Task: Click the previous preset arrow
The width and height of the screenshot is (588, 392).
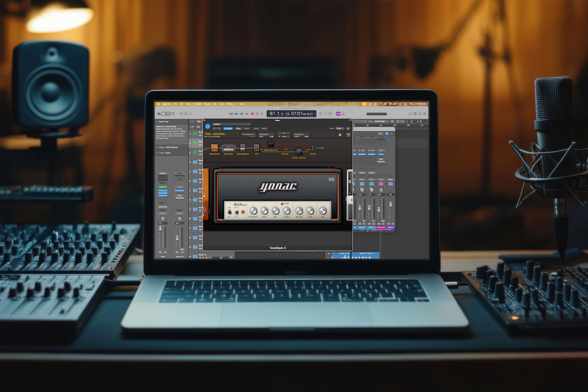Action: coord(215,128)
